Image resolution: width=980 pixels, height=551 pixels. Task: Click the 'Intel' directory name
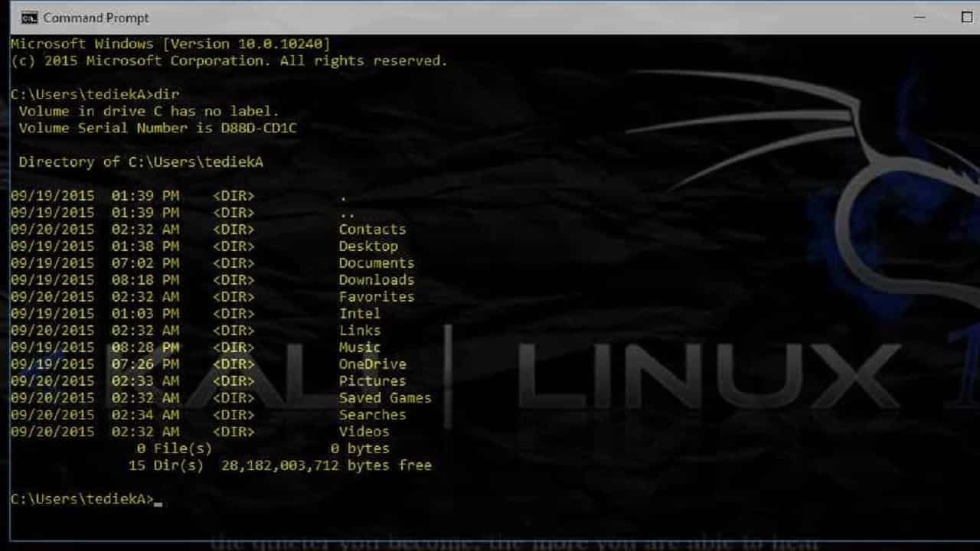click(360, 313)
